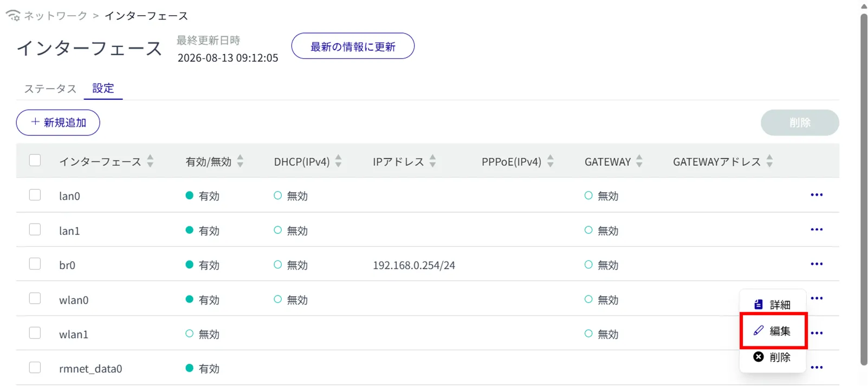Sort by IPアドレス column arrows
This screenshot has width=868, height=386.
(432, 161)
